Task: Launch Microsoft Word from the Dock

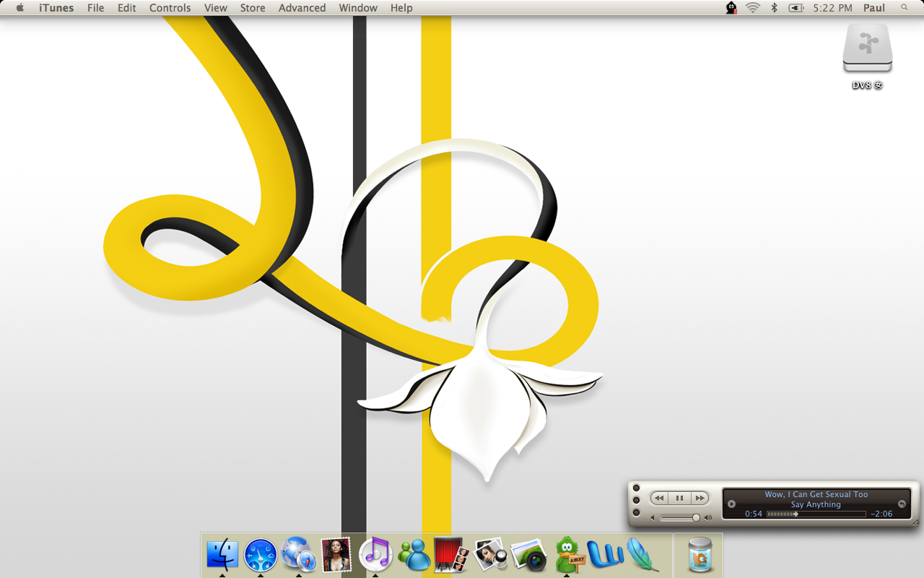Action: tap(605, 555)
